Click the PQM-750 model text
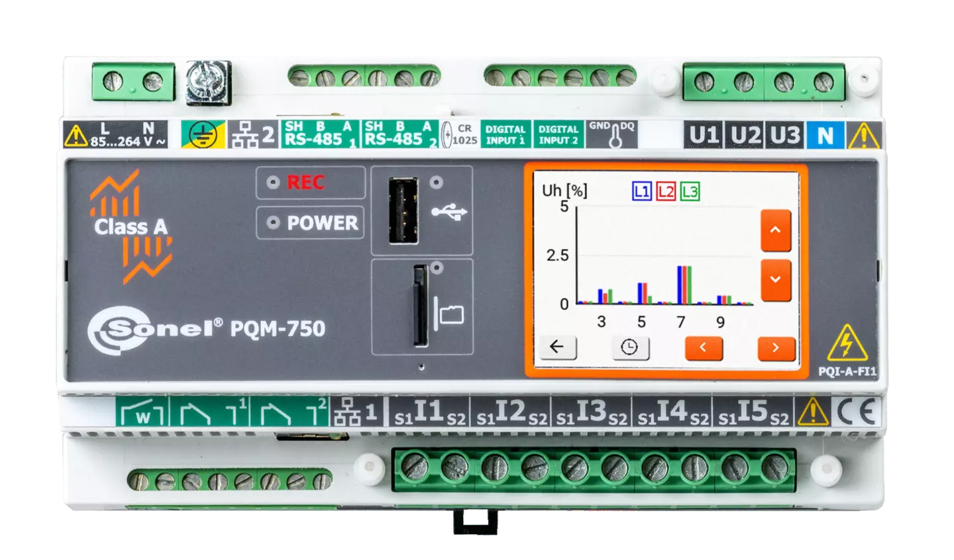 [x=278, y=329]
